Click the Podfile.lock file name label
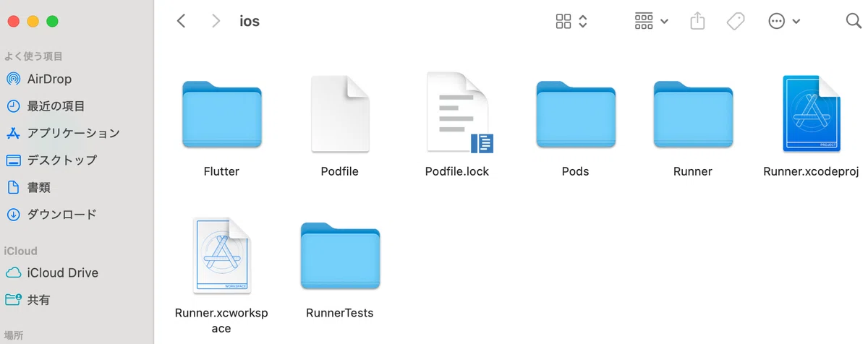868x344 pixels. [x=457, y=171]
